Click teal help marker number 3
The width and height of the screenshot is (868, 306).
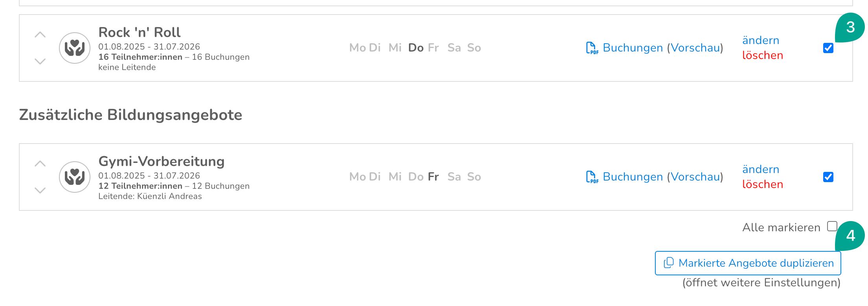point(850,27)
